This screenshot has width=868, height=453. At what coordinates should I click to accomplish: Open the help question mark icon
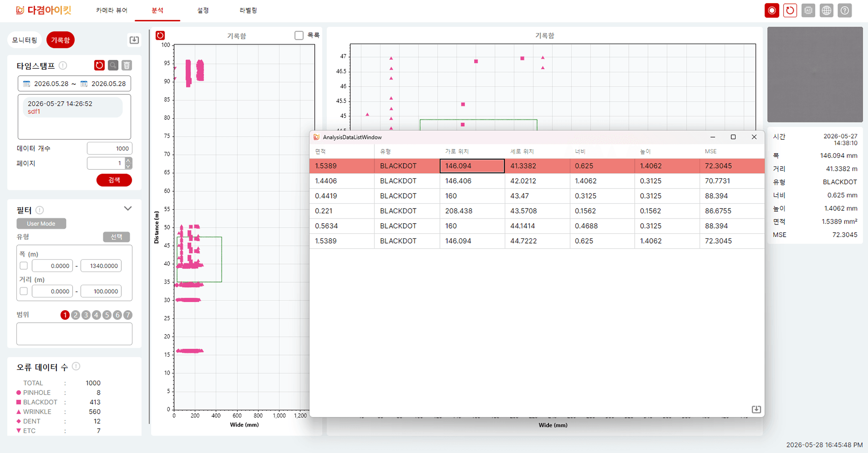pos(845,10)
